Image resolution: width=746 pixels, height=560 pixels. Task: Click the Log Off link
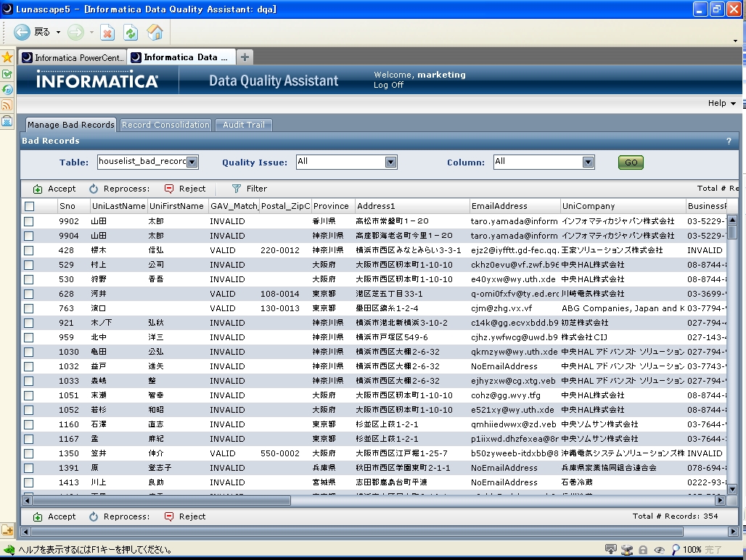388,85
